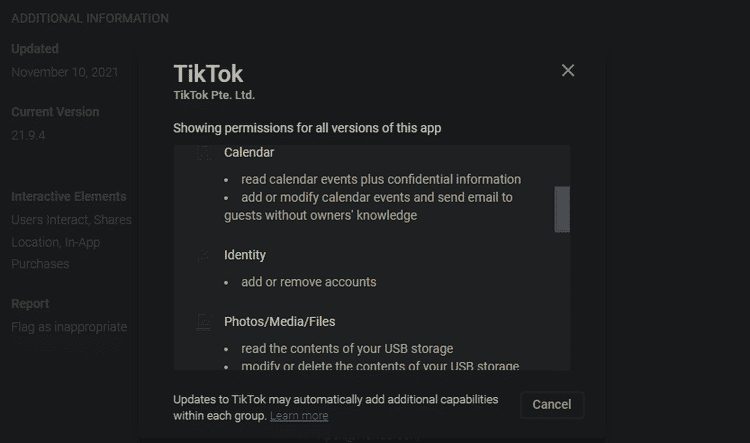
Task: Click the November 10, 2021 updated date
Action: coord(65,72)
